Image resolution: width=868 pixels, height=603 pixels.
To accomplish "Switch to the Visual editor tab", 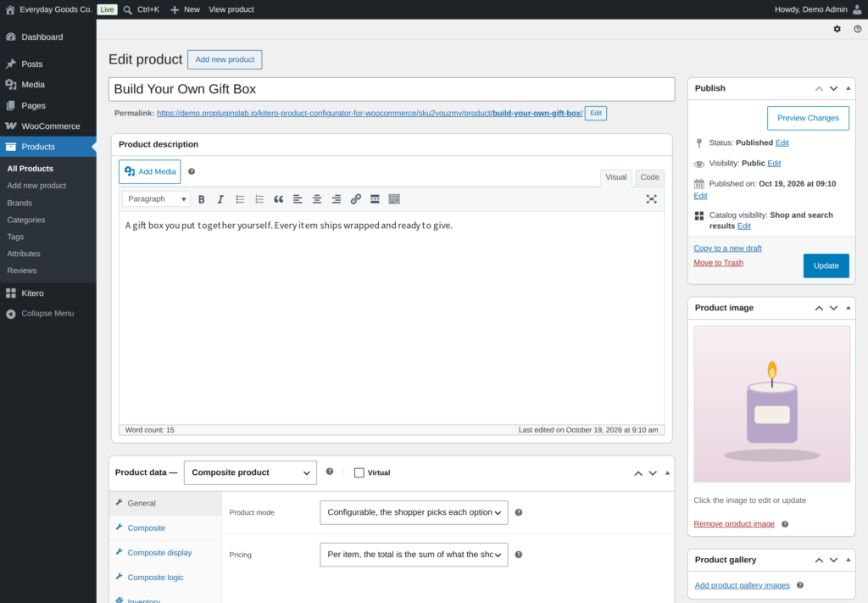I will (x=615, y=177).
